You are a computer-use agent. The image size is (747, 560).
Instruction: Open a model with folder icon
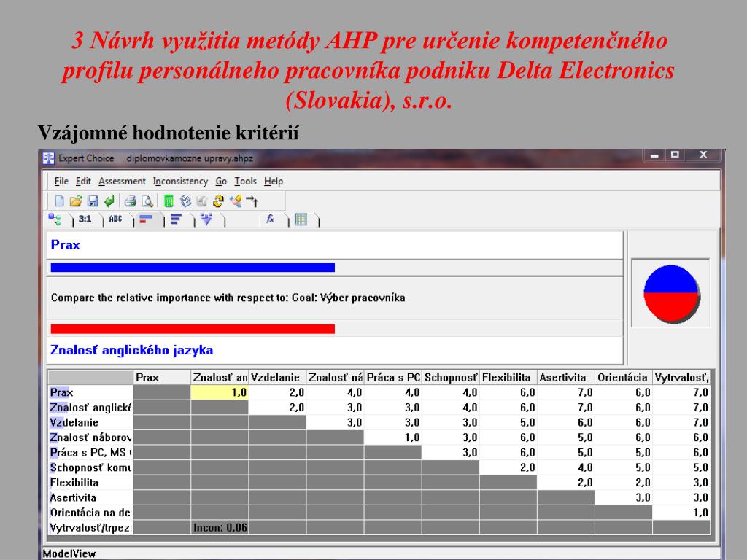point(75,201)
